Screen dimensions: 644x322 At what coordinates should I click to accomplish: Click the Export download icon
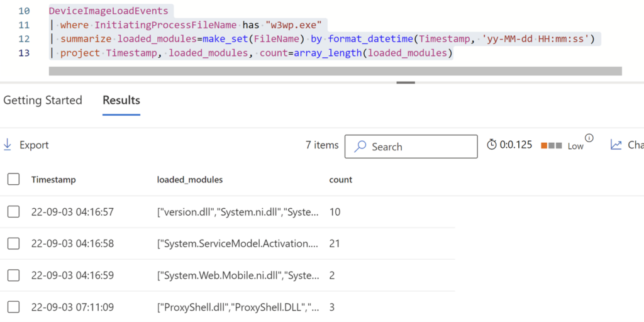[x=8, y=145]
